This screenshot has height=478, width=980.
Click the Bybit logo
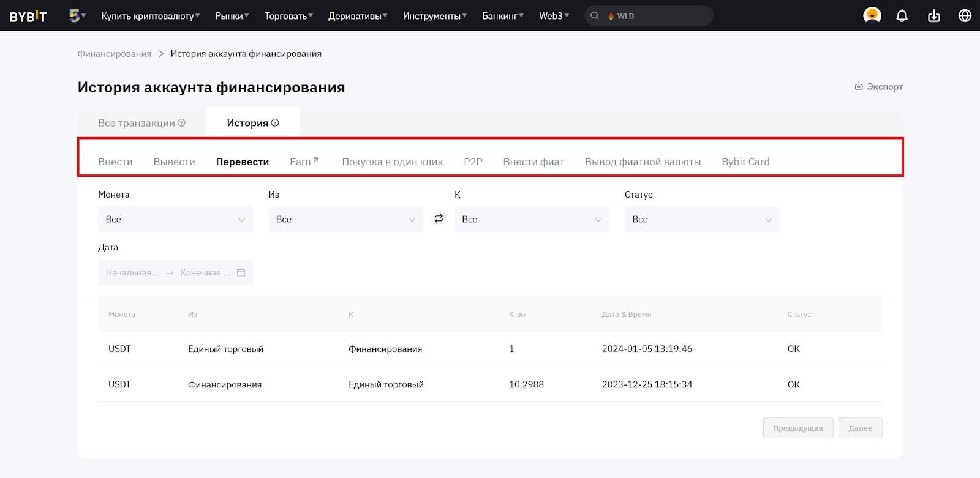pos(28,17)
